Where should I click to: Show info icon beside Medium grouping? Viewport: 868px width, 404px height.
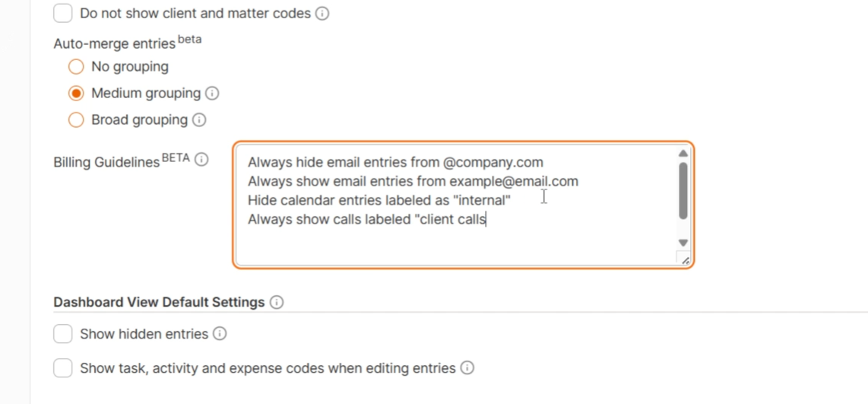tap(213, 94)
